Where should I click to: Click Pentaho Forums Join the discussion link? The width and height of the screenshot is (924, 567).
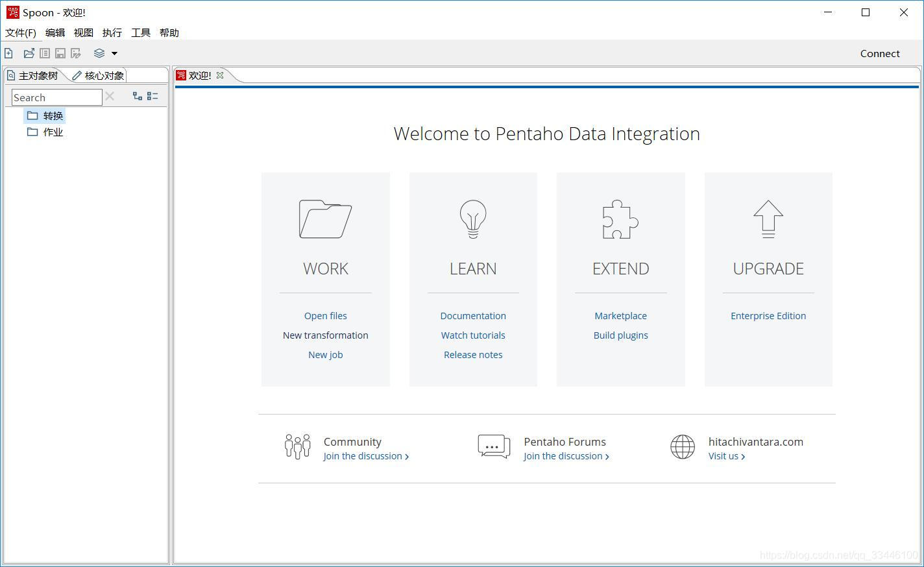point(566,456)
